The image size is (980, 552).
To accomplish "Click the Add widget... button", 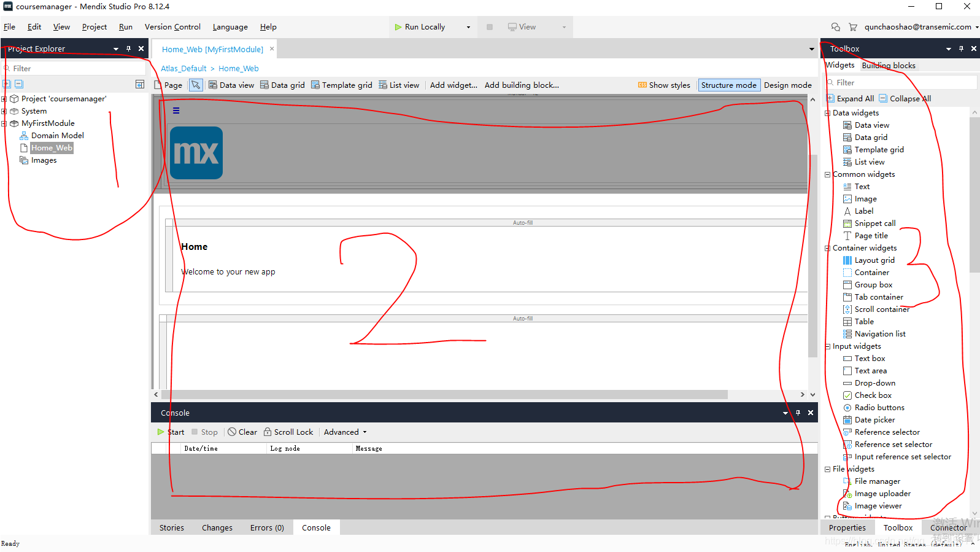I will tap(453, 85).
